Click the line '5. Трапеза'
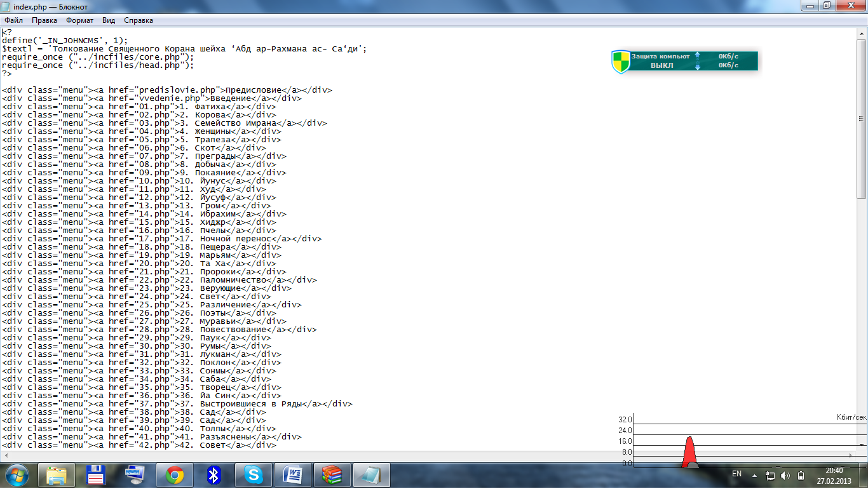Viewport: 868px width, 489px height. (x=142, y=140)
